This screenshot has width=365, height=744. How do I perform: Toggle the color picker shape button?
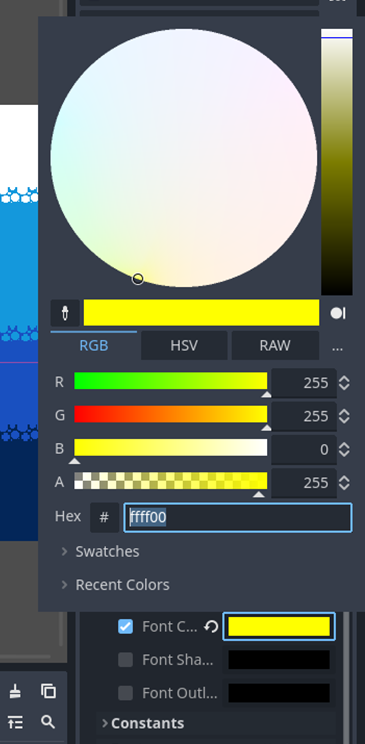pyautogui.click(x=337, y=313)
